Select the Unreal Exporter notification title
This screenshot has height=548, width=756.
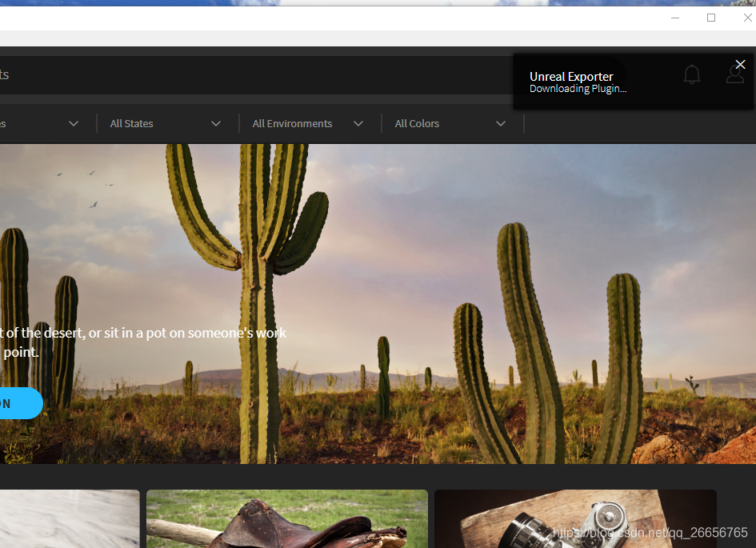pyautogui.click(x=571, y=77)
